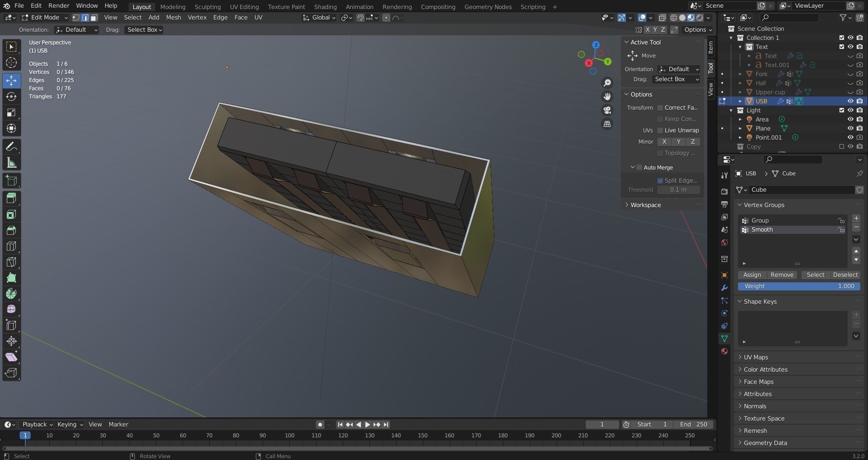Toggle the Split Edges checkbox

coord(660,181)
